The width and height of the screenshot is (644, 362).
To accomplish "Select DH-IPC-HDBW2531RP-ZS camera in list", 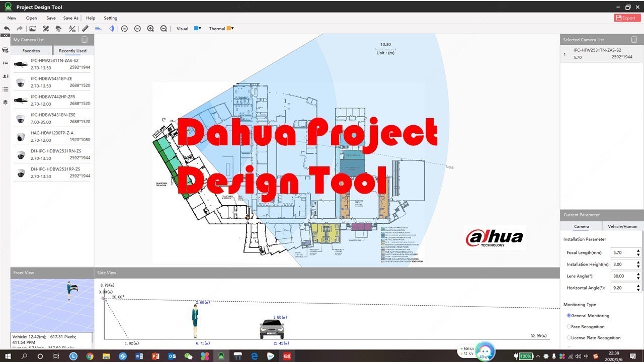I will pos(52,172).
